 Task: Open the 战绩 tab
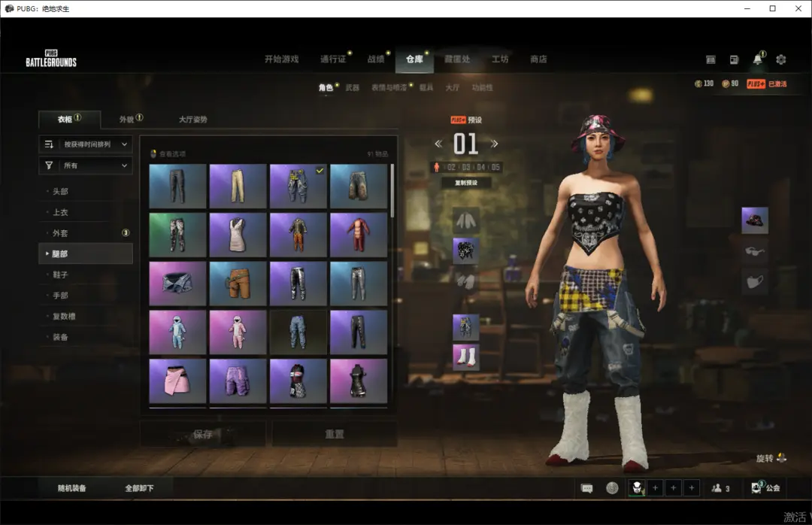(376, 59)
